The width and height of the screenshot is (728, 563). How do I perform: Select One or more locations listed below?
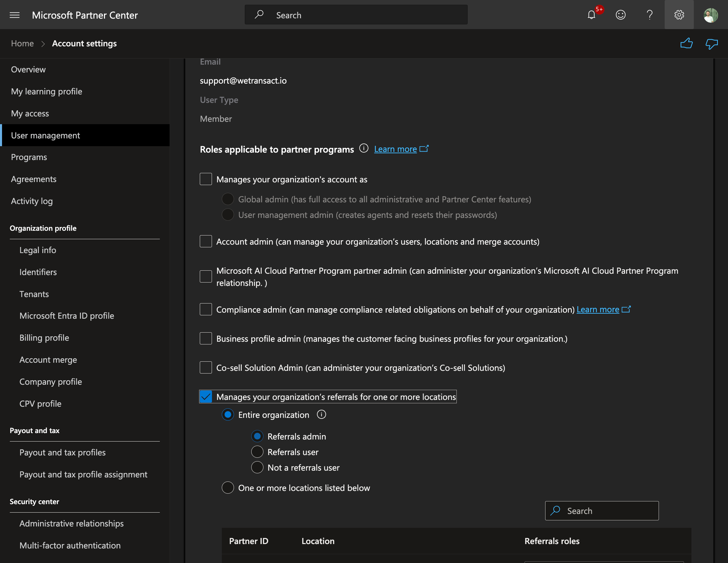coord(228,488)
